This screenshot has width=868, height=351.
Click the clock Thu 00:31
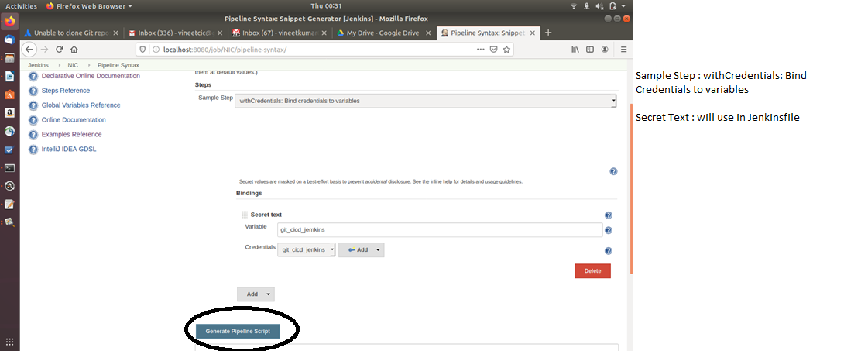click(325, 6)
